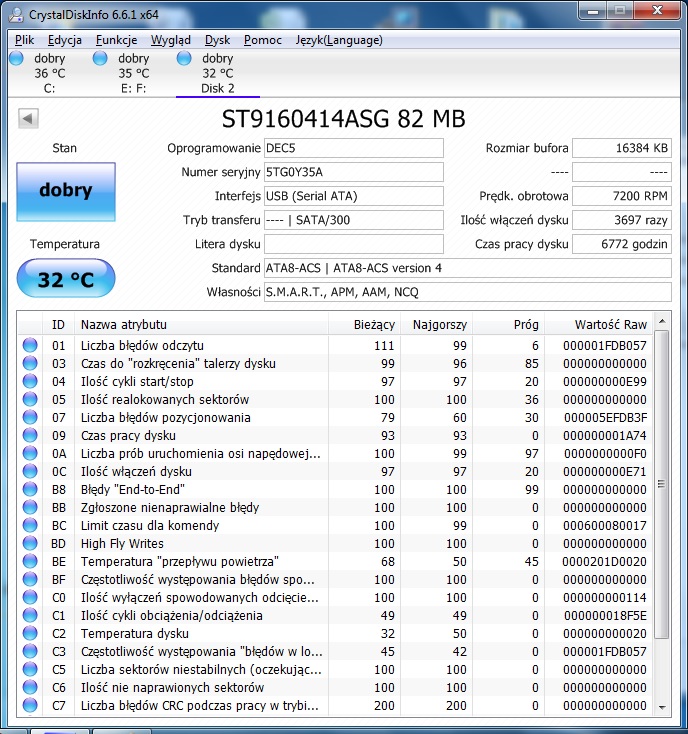Screen dimensions: 688x734
Task: Click the Rozmiar bufora value 16384 KB
Action: [622, 148]
